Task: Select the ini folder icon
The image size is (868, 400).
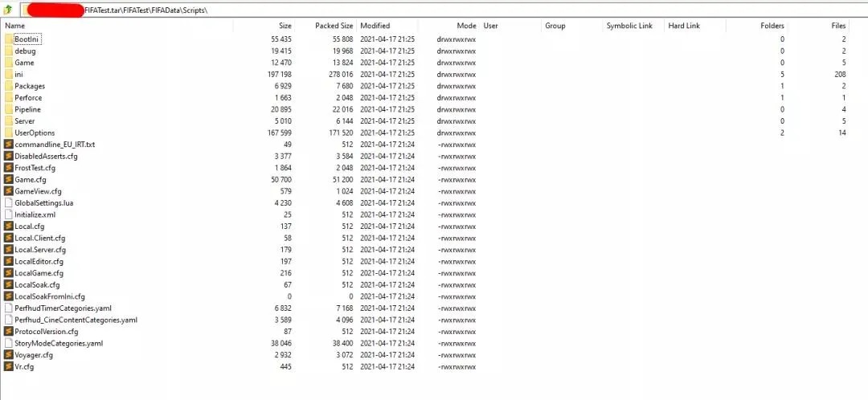Action: coord(8,74)
